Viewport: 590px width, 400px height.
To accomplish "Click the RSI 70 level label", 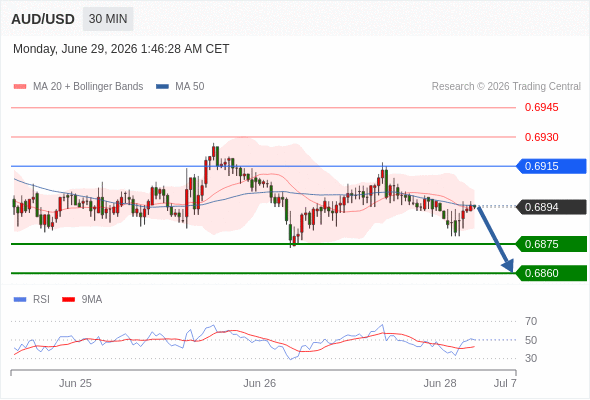I will (531, 321).
